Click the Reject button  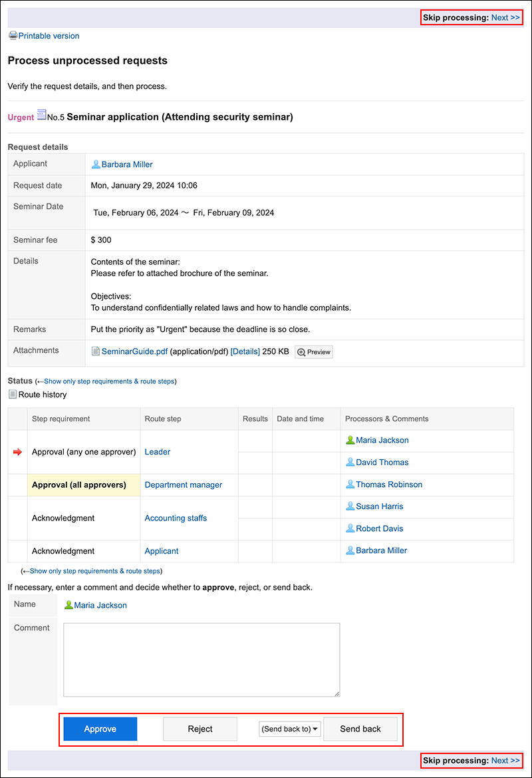pyautogui.click(x=199, y=729)
